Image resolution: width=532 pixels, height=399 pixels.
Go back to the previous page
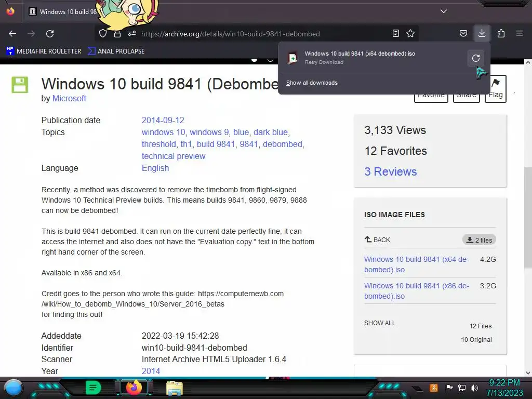click(12, 34)
